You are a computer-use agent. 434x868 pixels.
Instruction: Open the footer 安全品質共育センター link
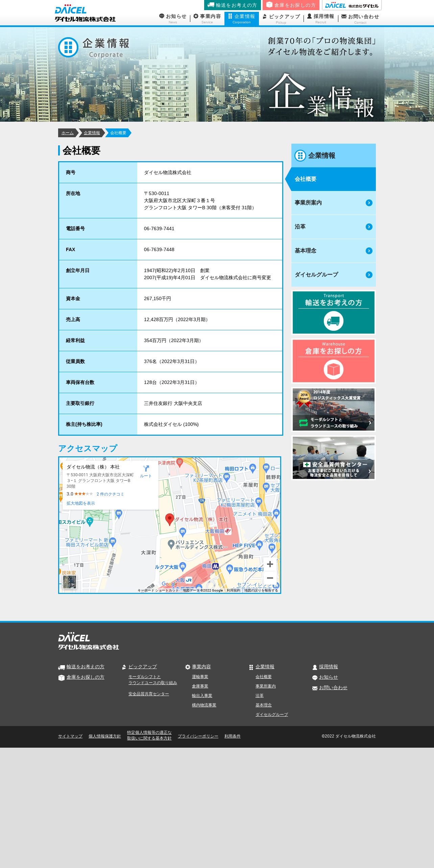point(149,694)
